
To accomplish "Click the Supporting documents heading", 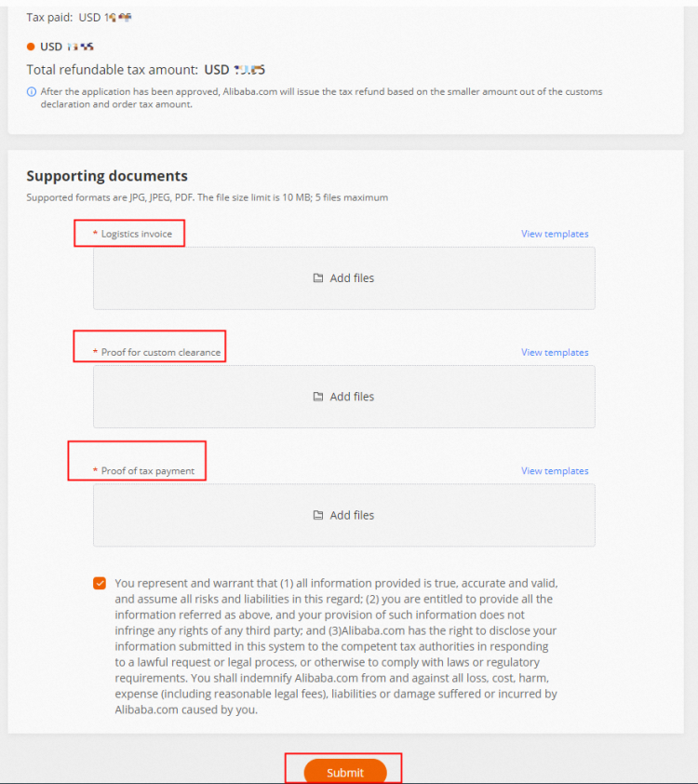I will 107,176.
